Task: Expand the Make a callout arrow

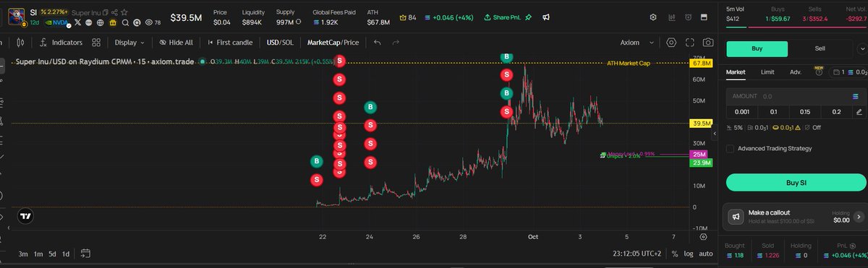Action: (859, 216)
